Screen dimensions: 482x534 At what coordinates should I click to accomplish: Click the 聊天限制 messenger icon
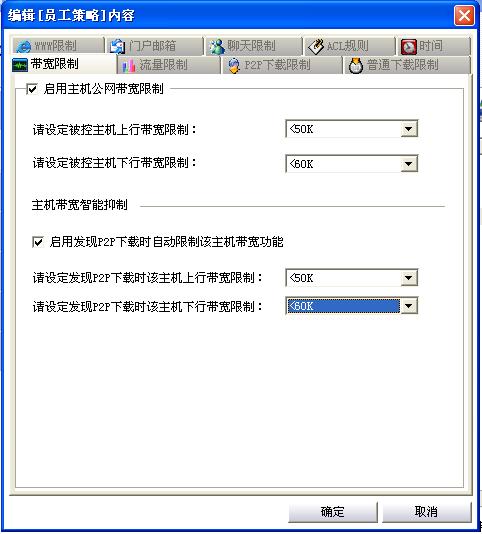click(217, 46)
